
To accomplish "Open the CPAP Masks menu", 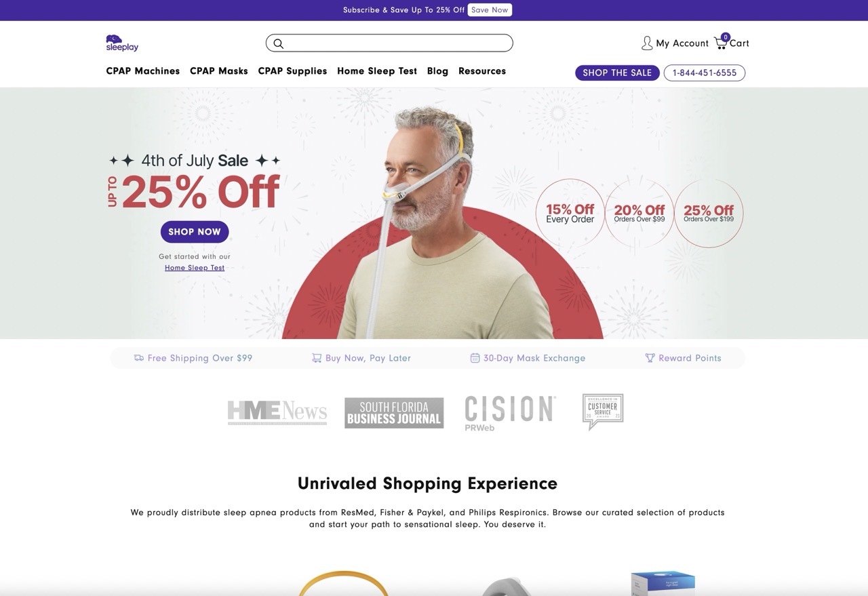I will (219, 71).
